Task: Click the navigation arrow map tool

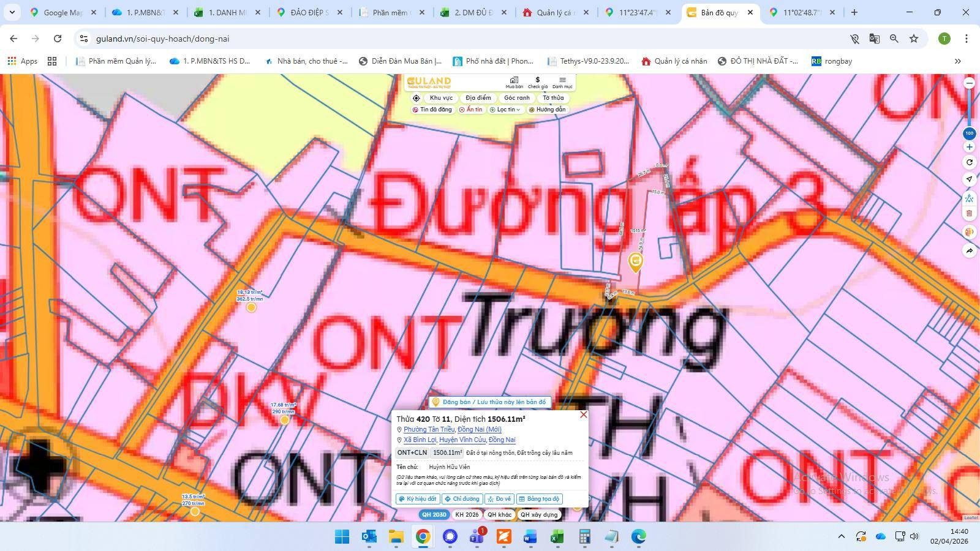Action: pos(969,179)
